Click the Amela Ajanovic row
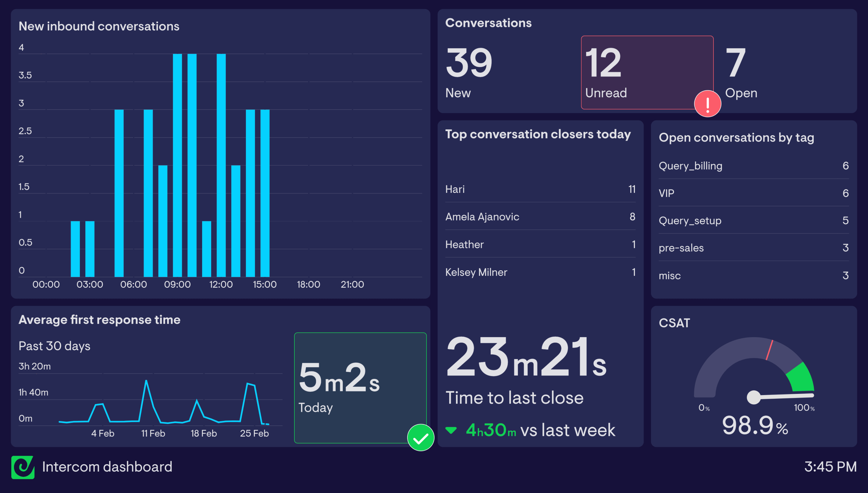Screen dimensions: 868x493 [x=540, y=217]
